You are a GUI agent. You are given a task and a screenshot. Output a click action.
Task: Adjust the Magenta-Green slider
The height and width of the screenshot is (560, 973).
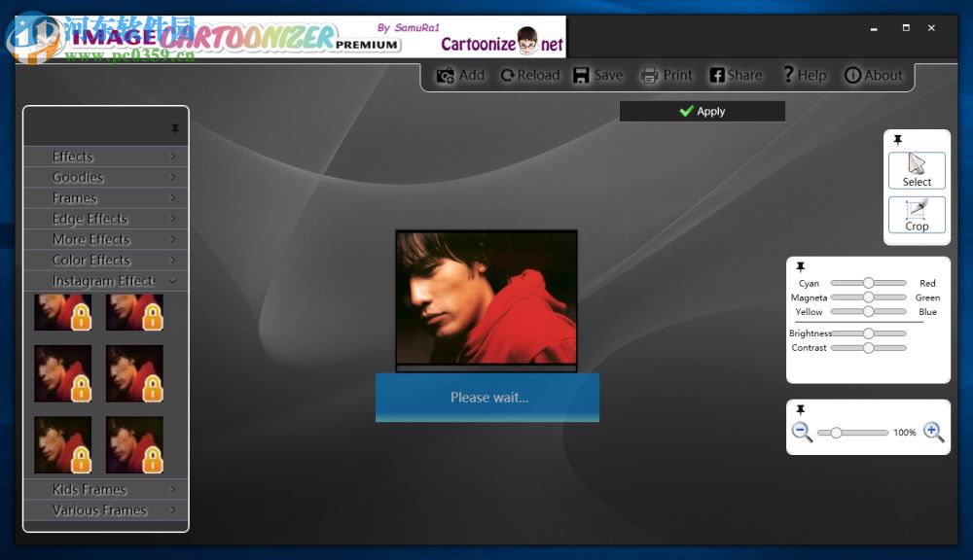click(x=868, y=297)
